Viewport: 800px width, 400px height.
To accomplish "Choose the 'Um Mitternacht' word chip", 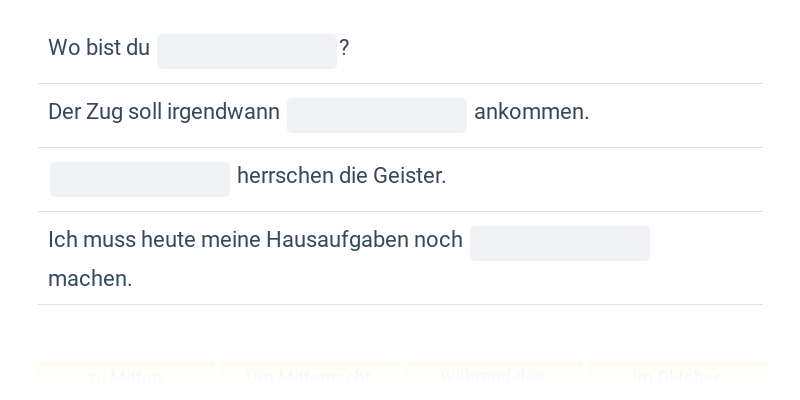I will 309,378.
